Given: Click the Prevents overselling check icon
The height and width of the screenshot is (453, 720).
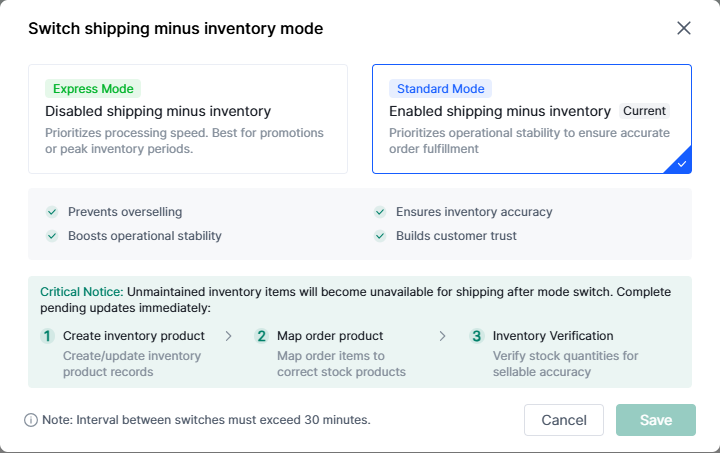Looking at the screenshot, I should point(52,212).
